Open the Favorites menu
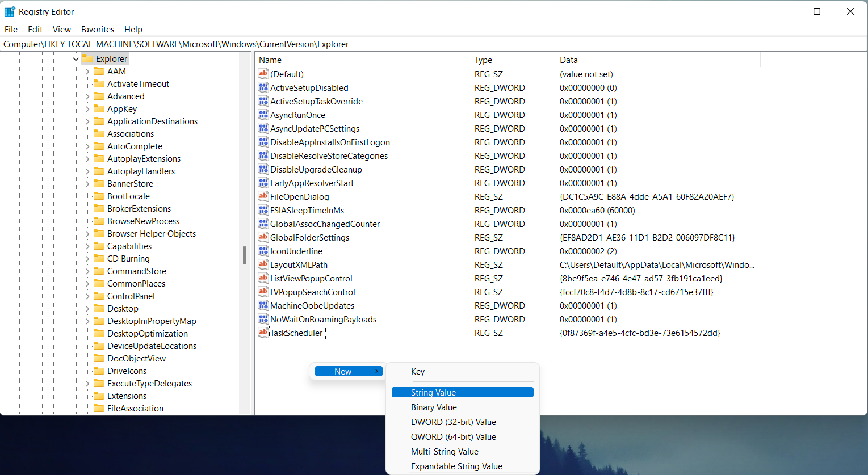868x475 pixels. [97, 29]
